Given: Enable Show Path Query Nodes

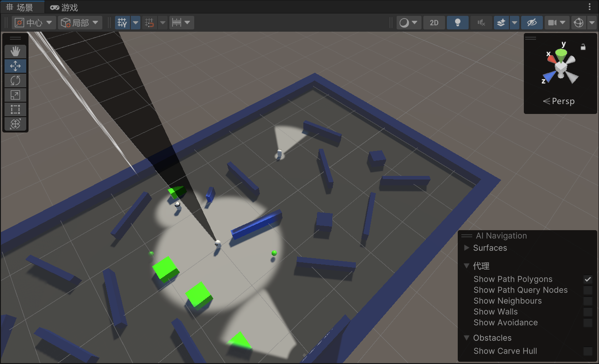Looking at the screenshot, I should (588, 290).
